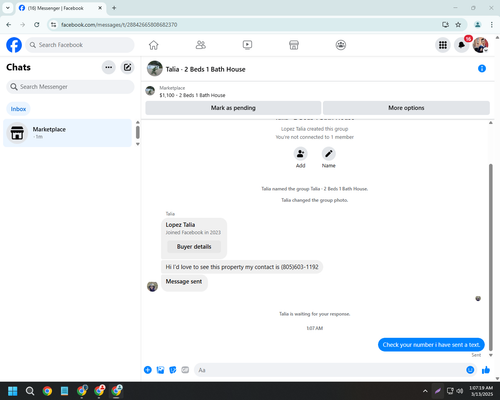500x400 pixels.
Task: Open Buyer details
Action: coord(194,247)
